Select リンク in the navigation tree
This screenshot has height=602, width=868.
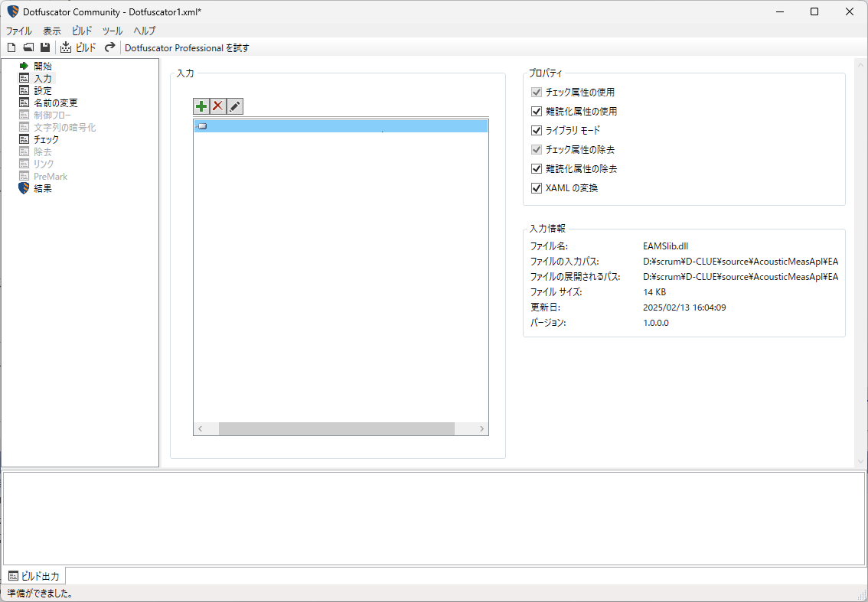pos(44,164)
